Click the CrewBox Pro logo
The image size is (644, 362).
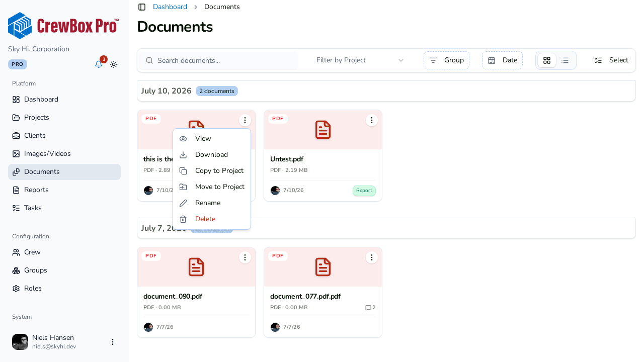63,26
